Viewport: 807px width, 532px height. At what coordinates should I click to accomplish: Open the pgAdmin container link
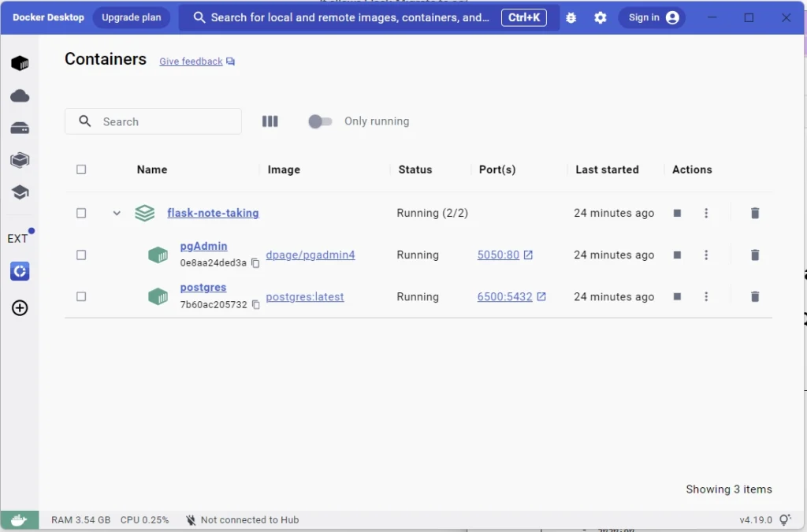(x=204, y=246)
